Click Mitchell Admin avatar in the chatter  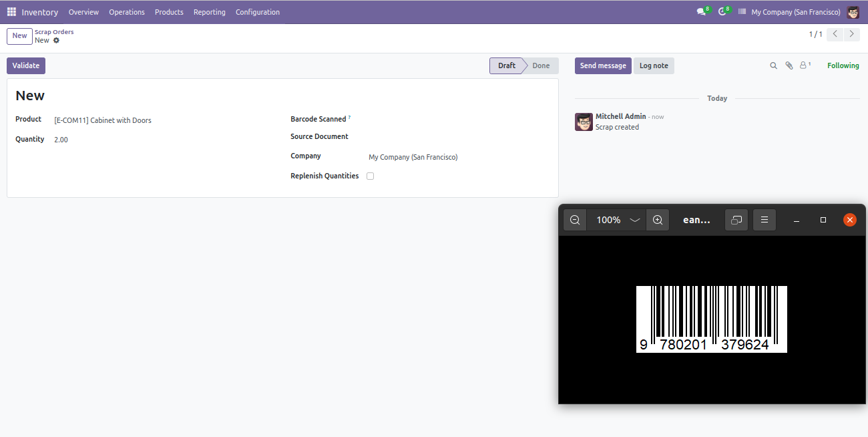(x=584, y=122)
